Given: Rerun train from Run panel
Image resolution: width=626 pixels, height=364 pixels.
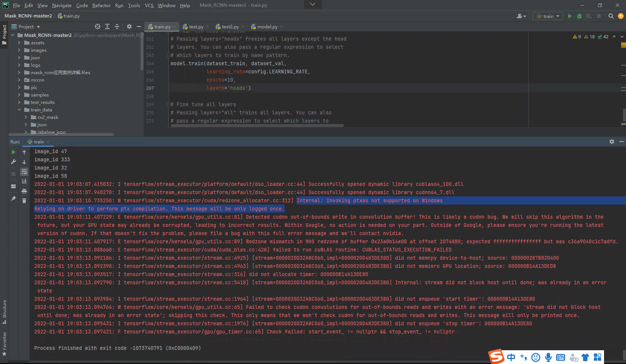Looking at the screenshot, I should coord(13,152).
